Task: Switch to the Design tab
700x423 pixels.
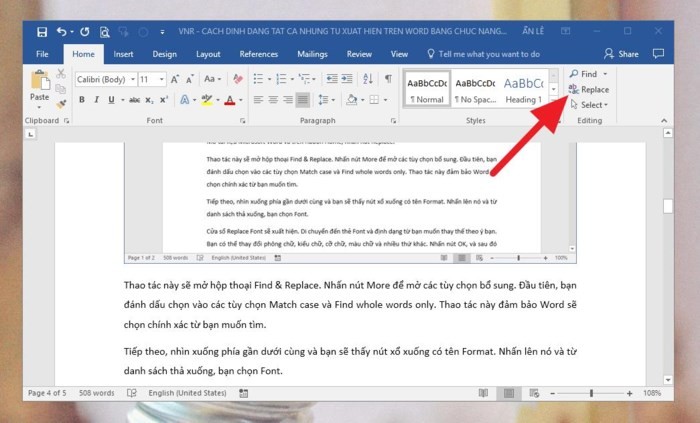Action: 165,54
